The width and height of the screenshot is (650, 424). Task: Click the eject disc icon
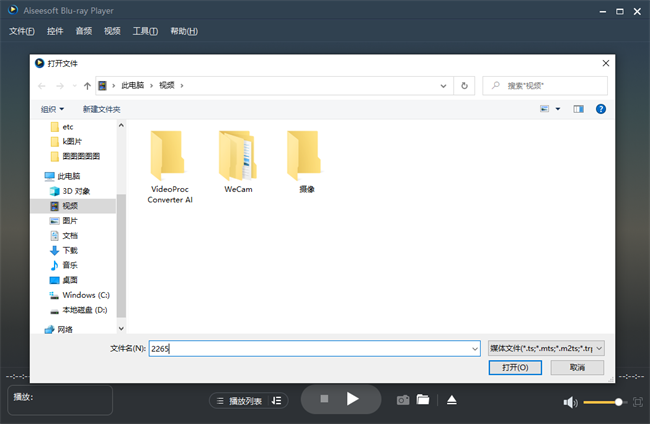coord(452,400)
